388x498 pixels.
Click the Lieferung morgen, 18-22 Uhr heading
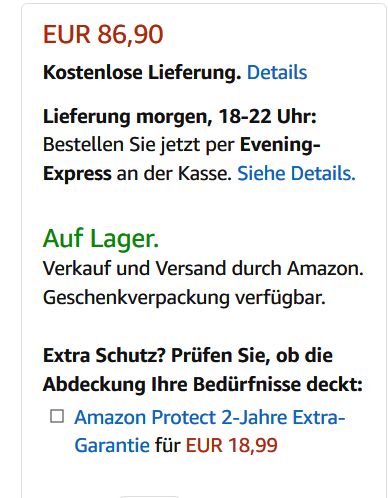(180, 117)
